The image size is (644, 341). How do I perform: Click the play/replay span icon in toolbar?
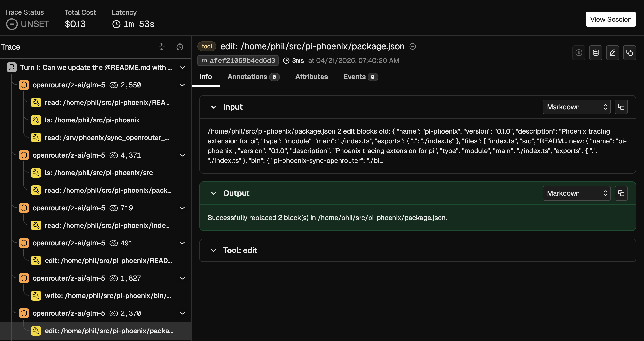point(578,52)
